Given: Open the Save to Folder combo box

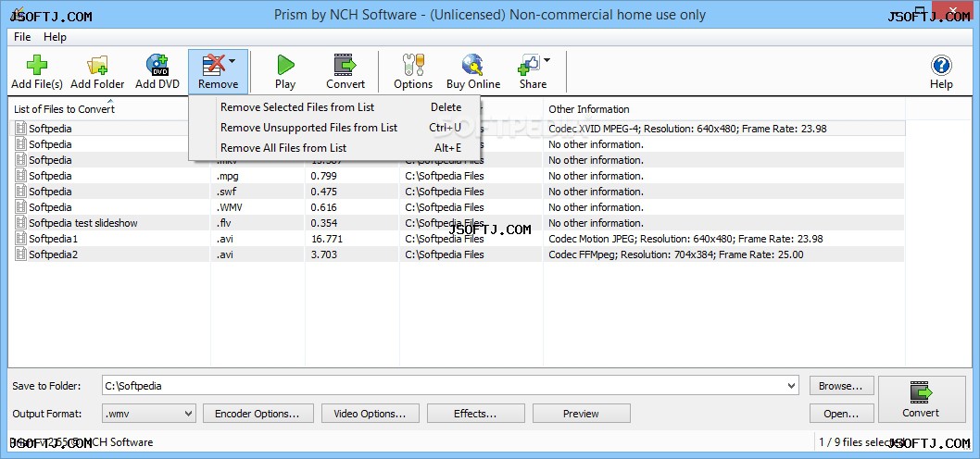Looking at the screenshot, I should pos(792,386).
